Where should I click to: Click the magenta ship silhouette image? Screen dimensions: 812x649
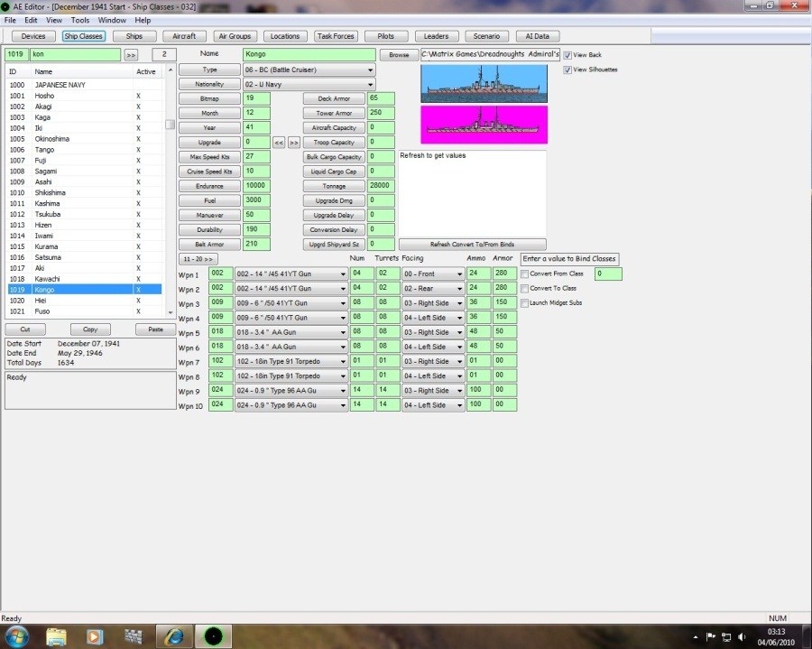click(x=484, y=125)
